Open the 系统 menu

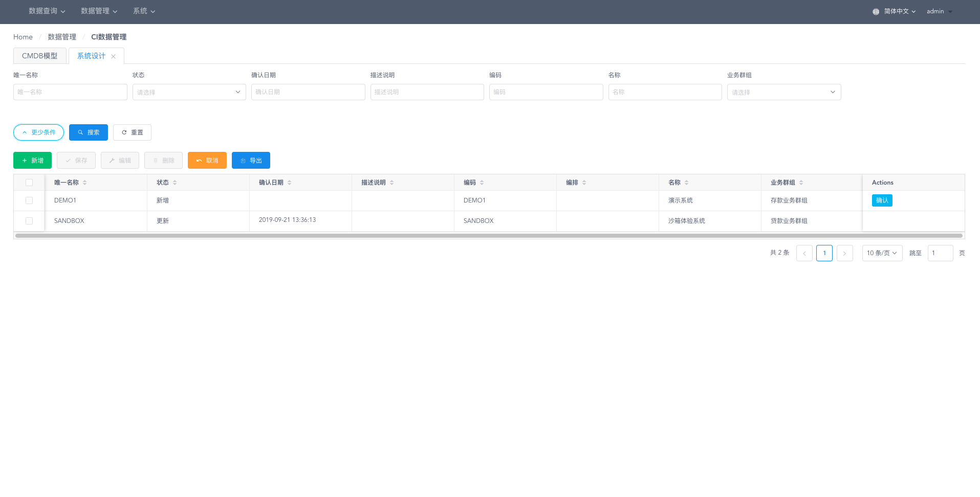coord(144,11)
